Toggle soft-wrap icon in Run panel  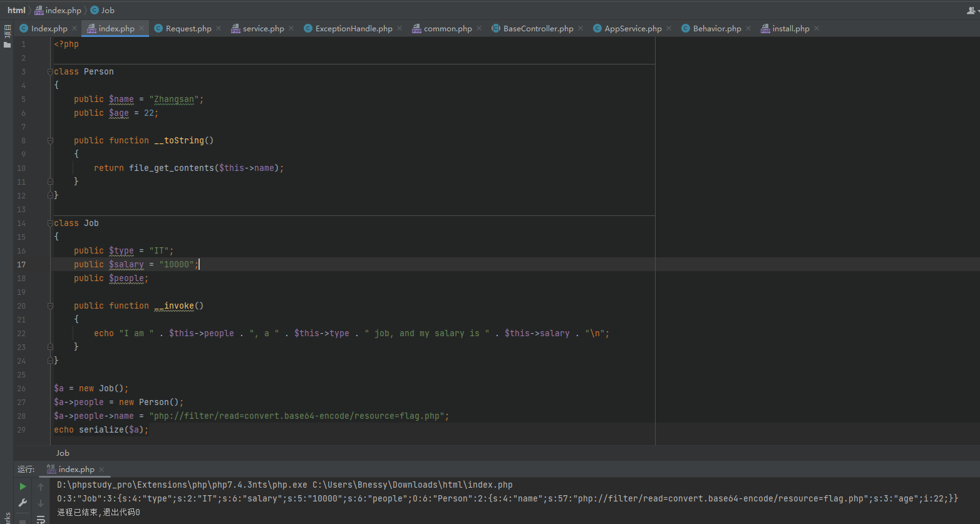pyautogui.click(x=41, y=519)
